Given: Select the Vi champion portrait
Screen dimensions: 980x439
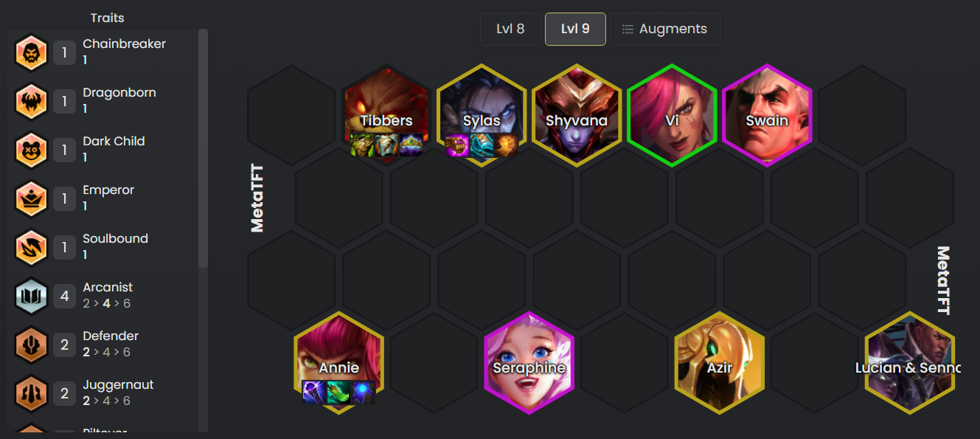Looking at the screenshot, I should (672, 115).
